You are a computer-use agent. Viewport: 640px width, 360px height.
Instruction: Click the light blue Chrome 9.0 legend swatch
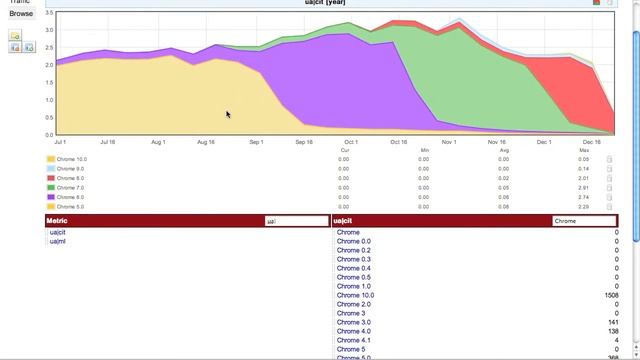(51, 169)
